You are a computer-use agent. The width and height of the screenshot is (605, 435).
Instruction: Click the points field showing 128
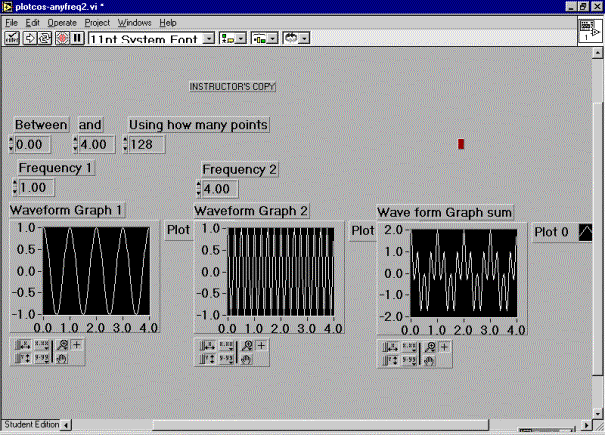tap(147, 145)
